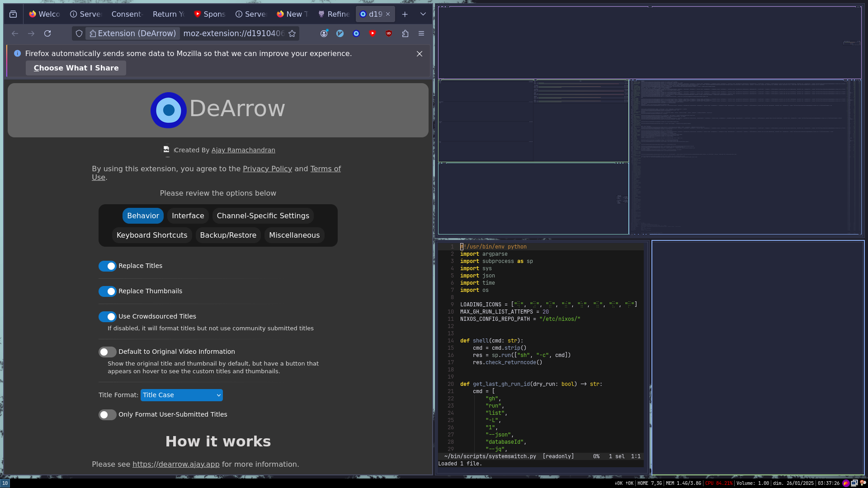Switch to the Return Yo browser tab

pos(168,14)
